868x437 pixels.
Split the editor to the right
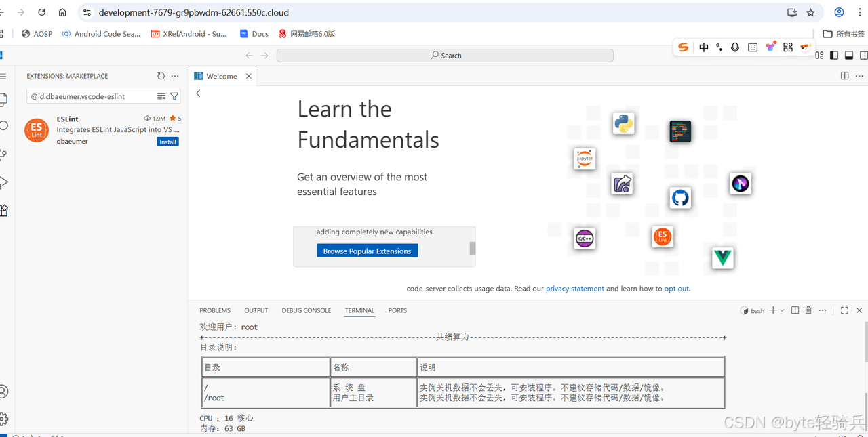click(x=844, y=76)
